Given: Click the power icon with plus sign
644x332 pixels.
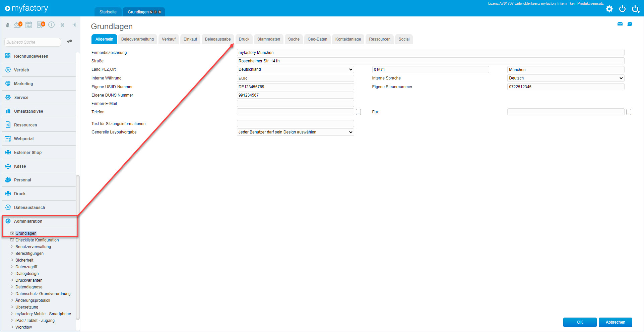Looking at the screenshot, I should point(635,9).
